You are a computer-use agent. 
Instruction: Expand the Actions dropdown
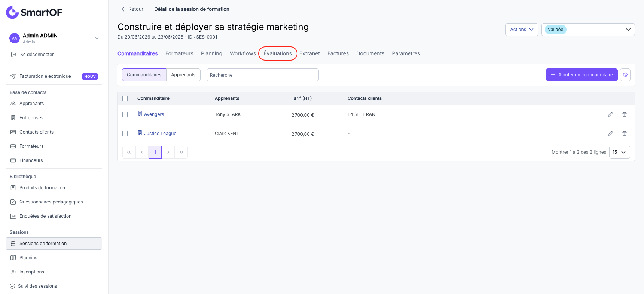point(522,30)
